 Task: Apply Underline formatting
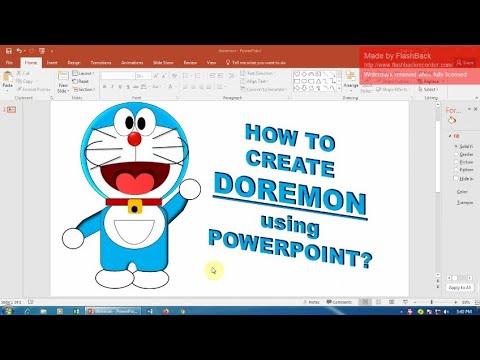120,87
